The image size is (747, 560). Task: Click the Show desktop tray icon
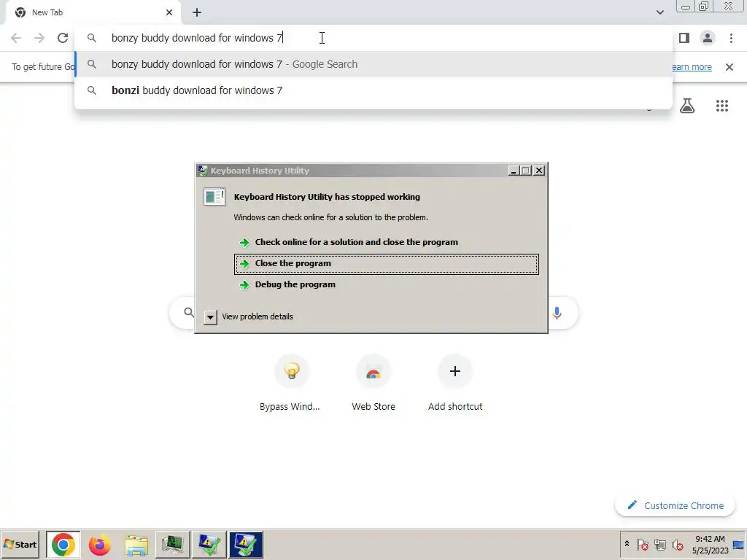tap(739, 545)
